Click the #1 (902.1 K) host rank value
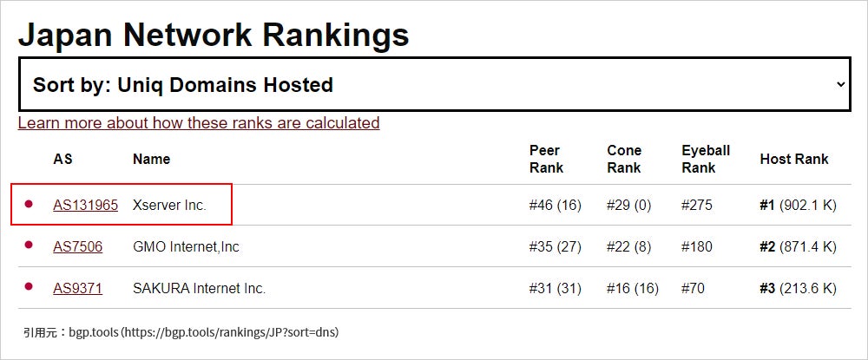Screen dimensions: 868x360 pyautogui.click(x=798, y=206)
